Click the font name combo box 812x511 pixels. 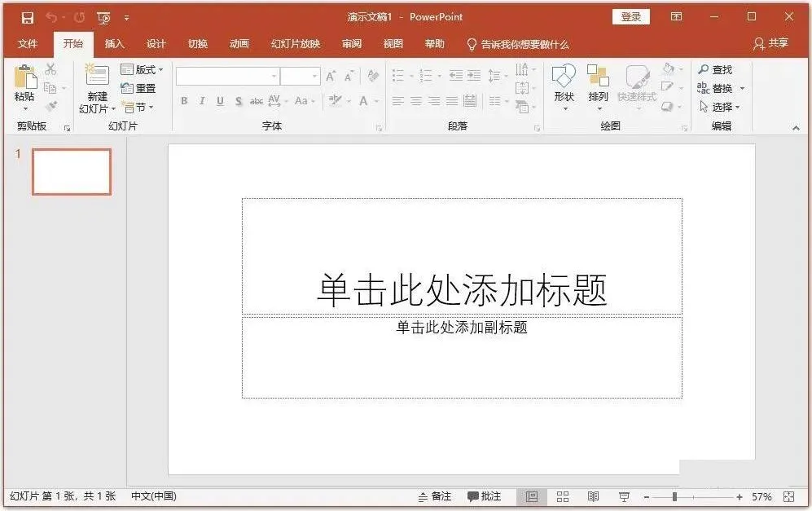227,76
